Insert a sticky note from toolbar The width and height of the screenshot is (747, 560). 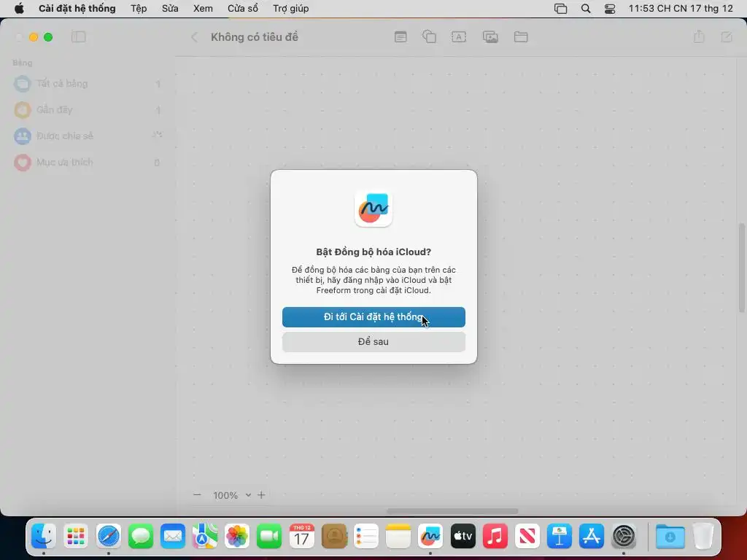click(x=400, y=37)
